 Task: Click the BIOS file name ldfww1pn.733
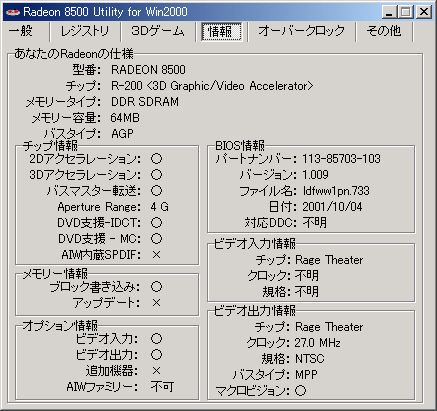(336, 191)
